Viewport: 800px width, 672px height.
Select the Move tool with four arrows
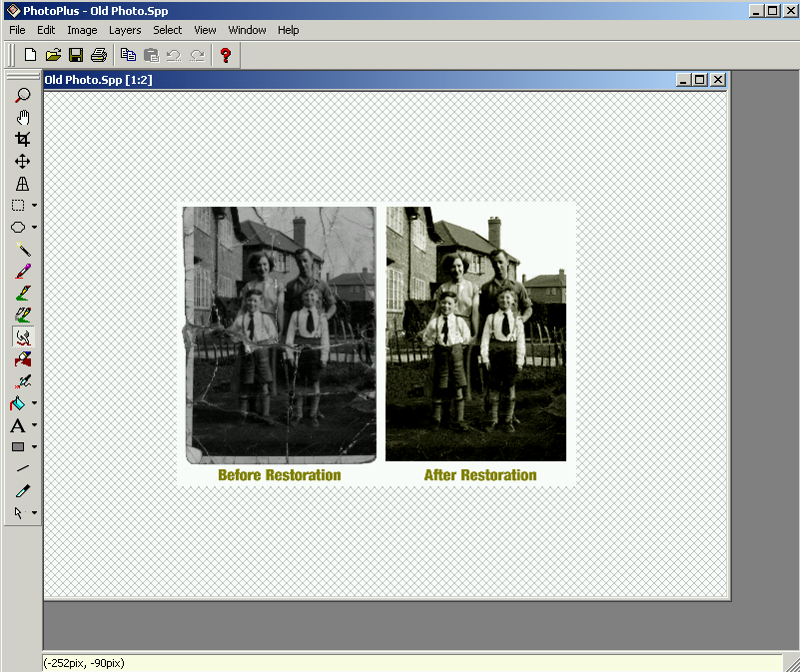click(22, 161)
